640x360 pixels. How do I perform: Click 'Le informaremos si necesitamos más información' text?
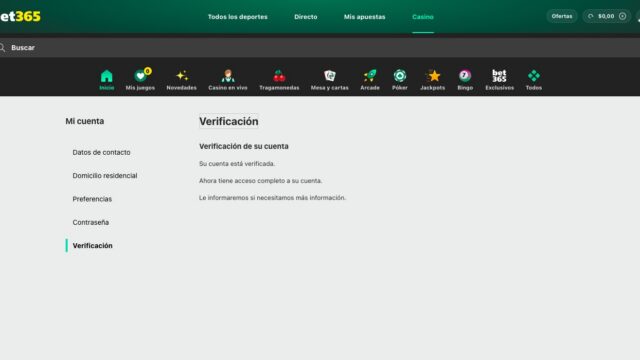click(272, 198)
